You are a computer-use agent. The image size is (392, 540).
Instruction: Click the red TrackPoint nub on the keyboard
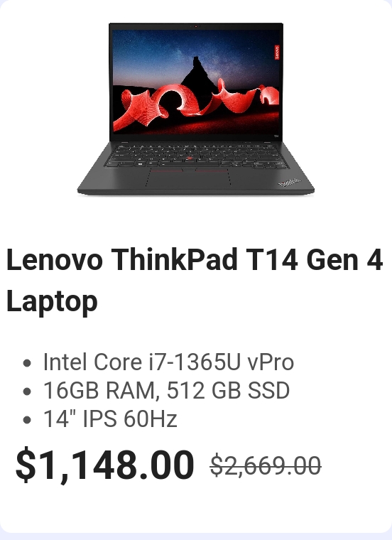[189, 158]
